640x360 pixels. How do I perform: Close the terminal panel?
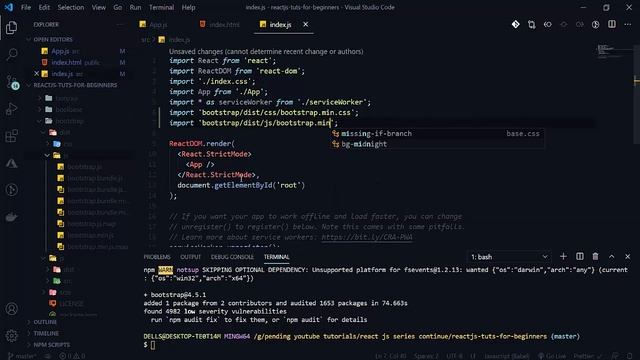(627, 256)
